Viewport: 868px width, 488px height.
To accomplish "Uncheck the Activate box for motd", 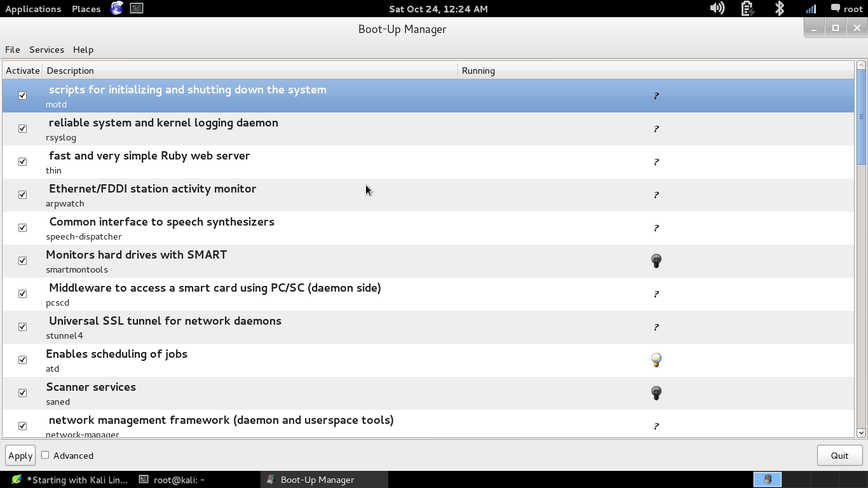I will [x=23, y=96].
